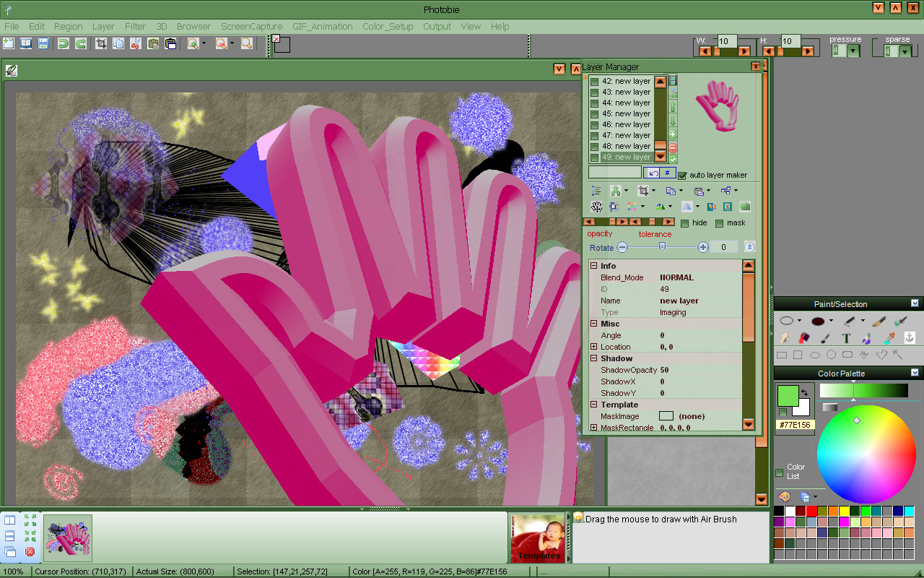Click the green foreground color swatch
The image size is (924, 578).
click(788, 396)
